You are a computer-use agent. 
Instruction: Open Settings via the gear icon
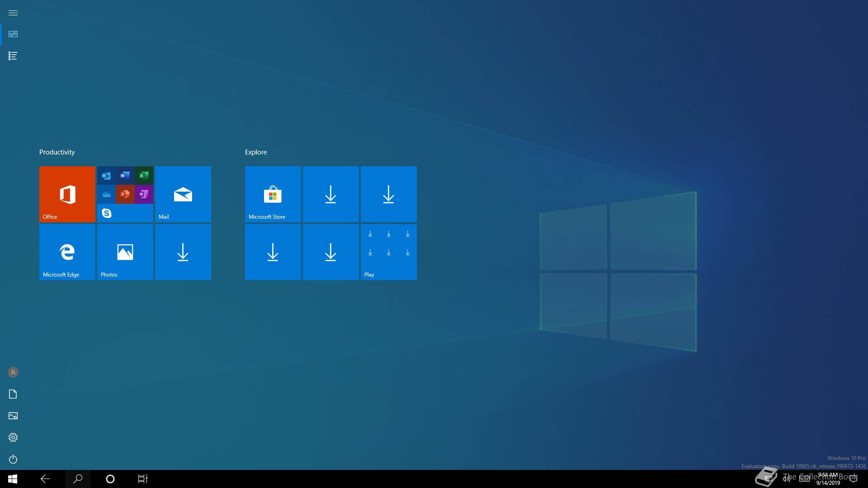coord(13,437)
